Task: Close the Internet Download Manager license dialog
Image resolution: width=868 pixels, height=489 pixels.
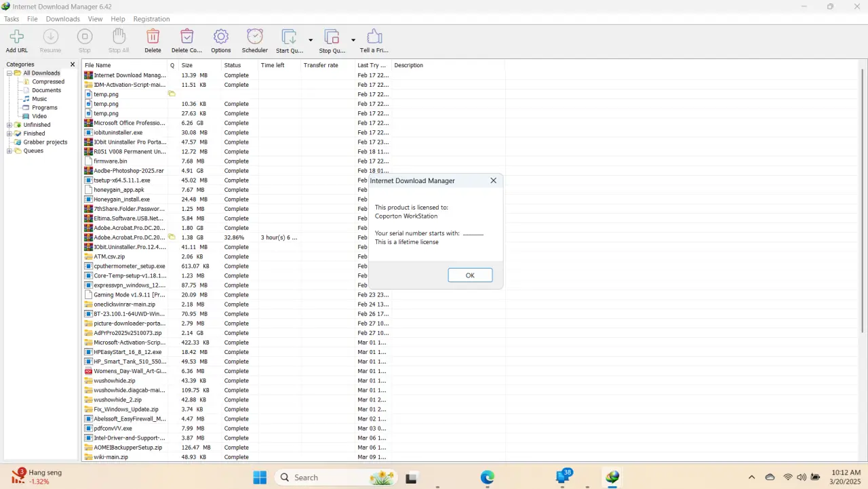Action: [x=493, y=180]
